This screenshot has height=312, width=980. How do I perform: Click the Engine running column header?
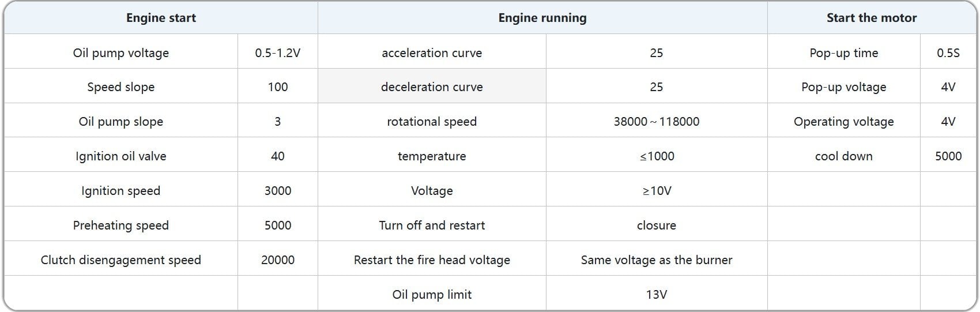542,18
